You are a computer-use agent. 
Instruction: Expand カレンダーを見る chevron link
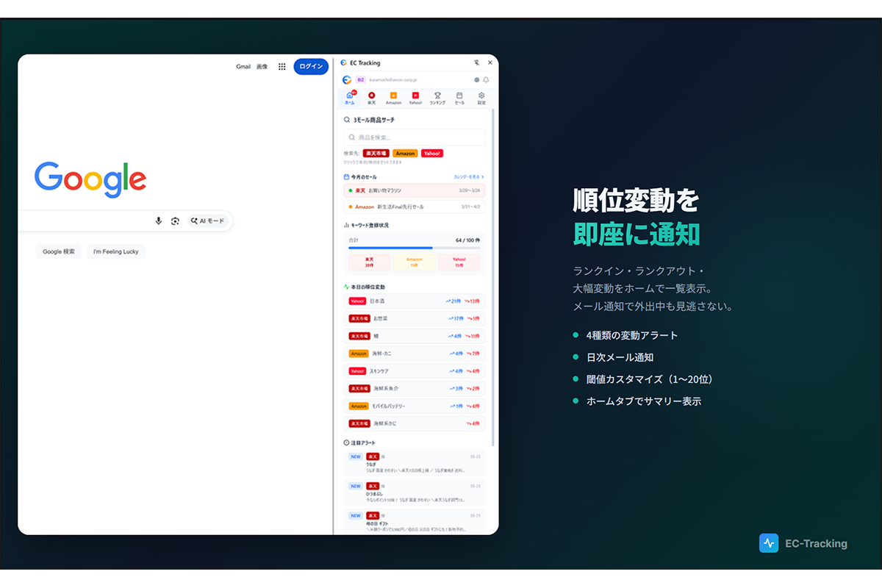[469, 177]
